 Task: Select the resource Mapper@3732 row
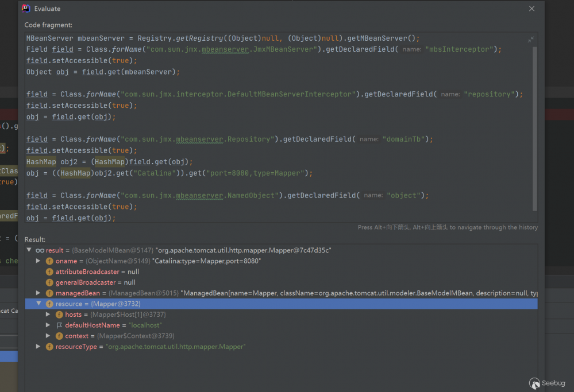tap(281, 304)
